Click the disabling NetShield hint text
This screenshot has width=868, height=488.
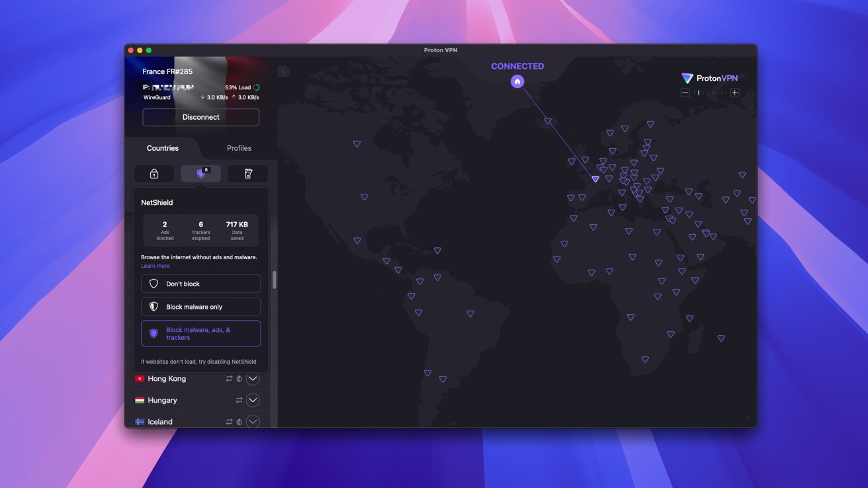[198, 362]
